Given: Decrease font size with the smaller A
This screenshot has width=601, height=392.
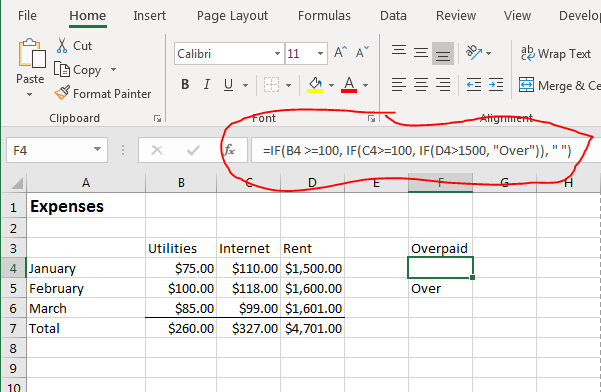Looking at the screenshot, I should 362,53.
